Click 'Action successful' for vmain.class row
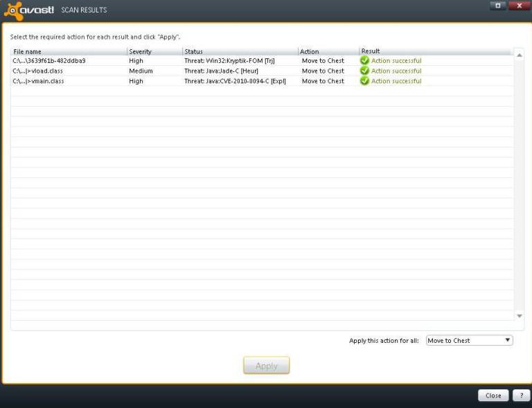The height and width of the screenshot is (408, 532). [396, 81]
